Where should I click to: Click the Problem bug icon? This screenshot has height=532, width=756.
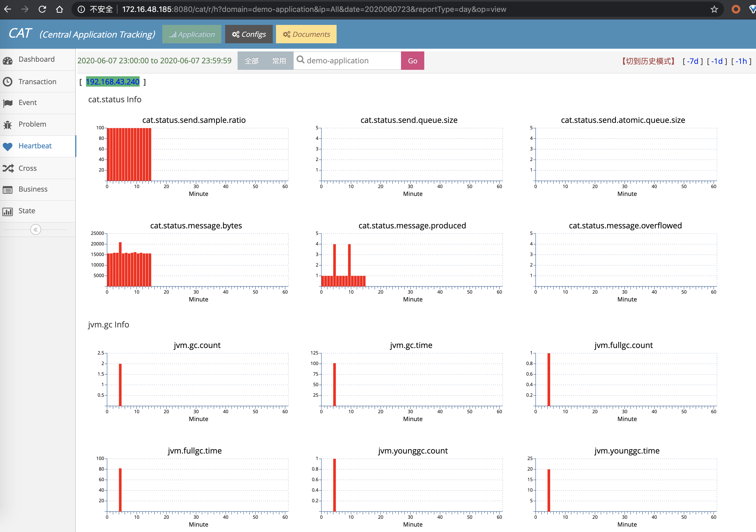8,125
